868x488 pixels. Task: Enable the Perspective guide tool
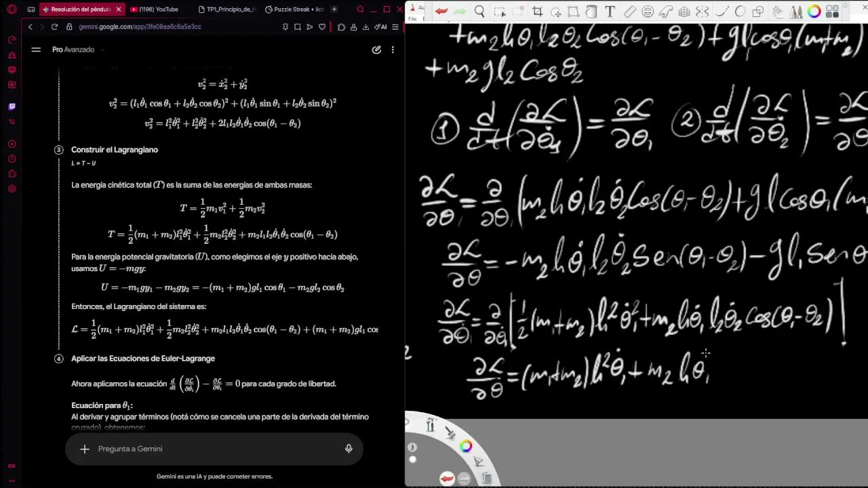pyautogui.click(x=684, y=12)
